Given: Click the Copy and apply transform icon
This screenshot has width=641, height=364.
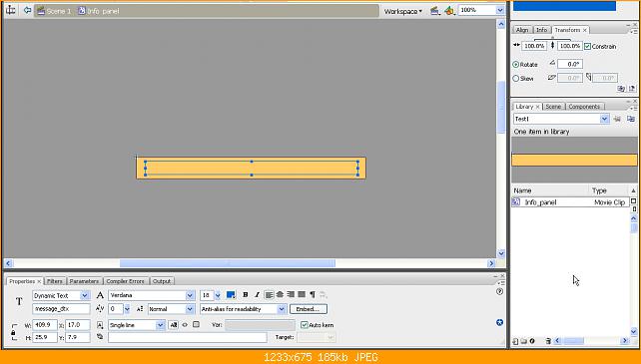Looking at the screenshot, I should [x=621, y=88].
